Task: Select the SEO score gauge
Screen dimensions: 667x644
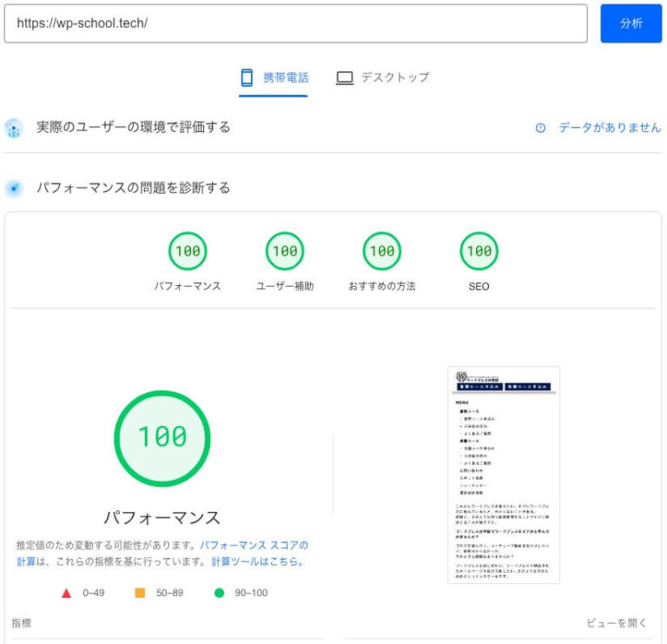Action: click(479, 251)
